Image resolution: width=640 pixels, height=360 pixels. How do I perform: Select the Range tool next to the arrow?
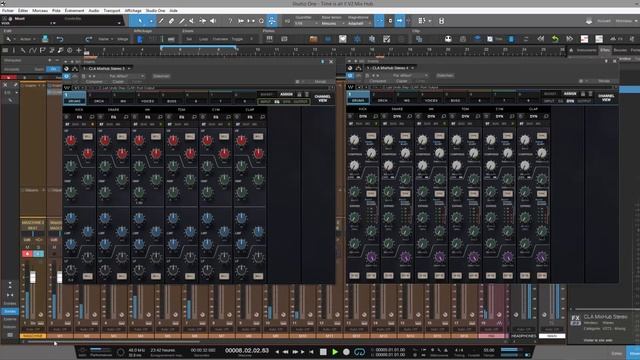coord(151,21)
